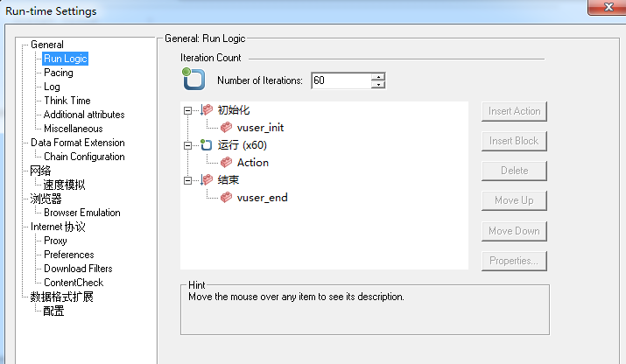626x364 pixels.
Task: Collapse the 运行 (x60) tree node
Action: 187,145
